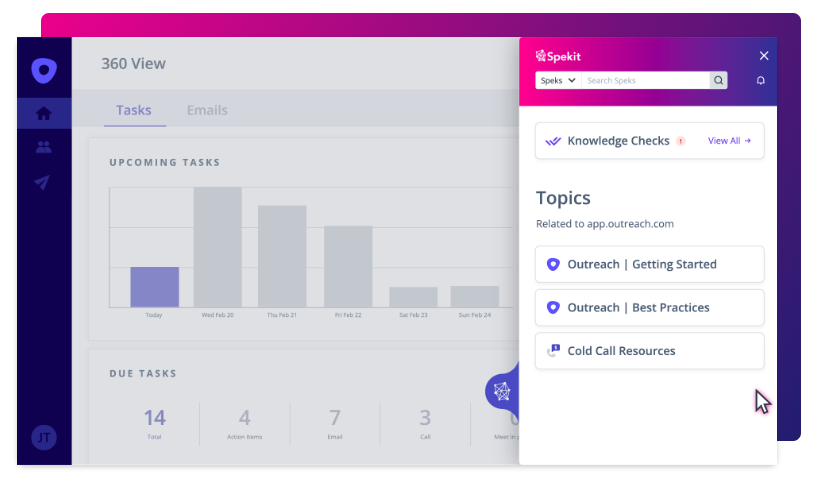Click the Sun Feb 24 chart bar
The image size is (826, 491).
tap(475, 296)
